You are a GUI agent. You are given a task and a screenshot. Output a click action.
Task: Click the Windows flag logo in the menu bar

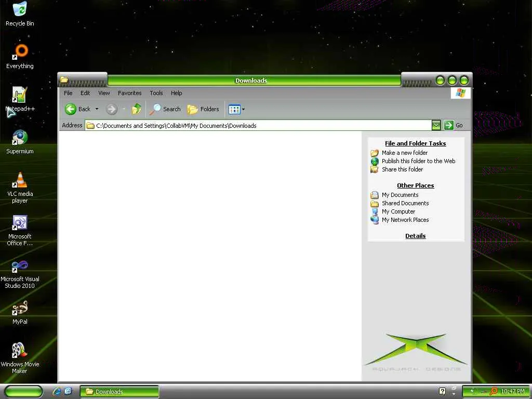(461, 93)
